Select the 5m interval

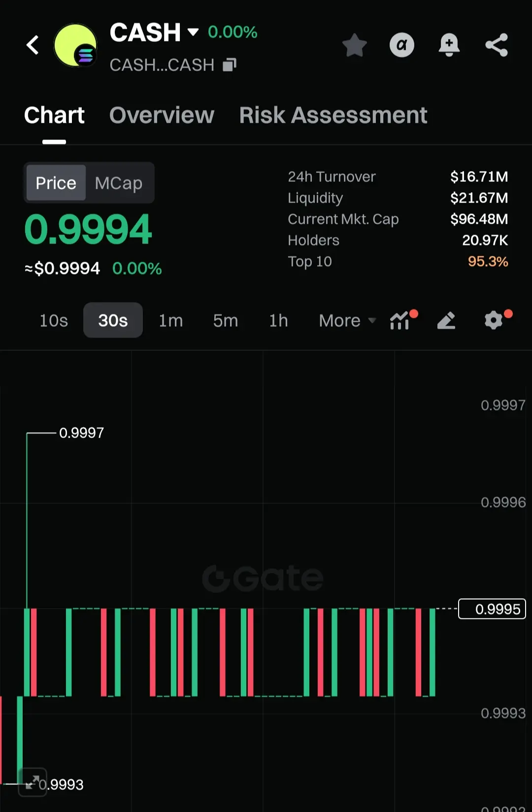[226, 321]
